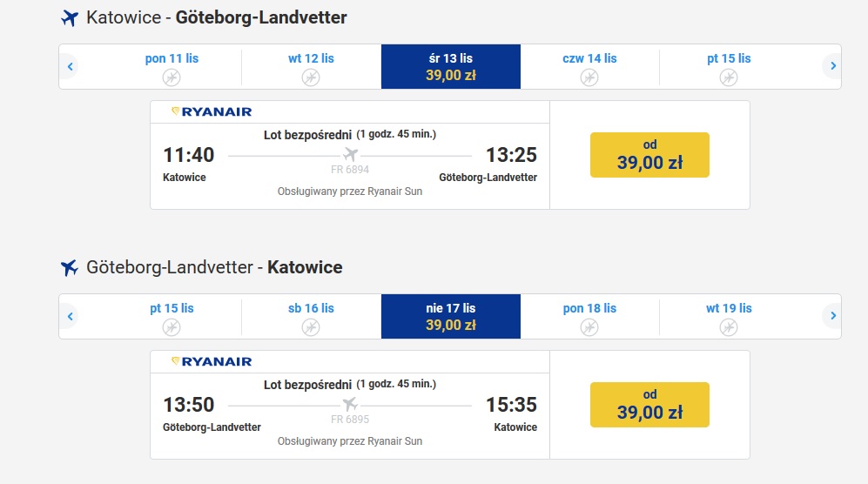Image resolution: width=868 pixels, height=484 pixels.
Task: Show earlier outbound dates with left chevron
Action: 71,66
